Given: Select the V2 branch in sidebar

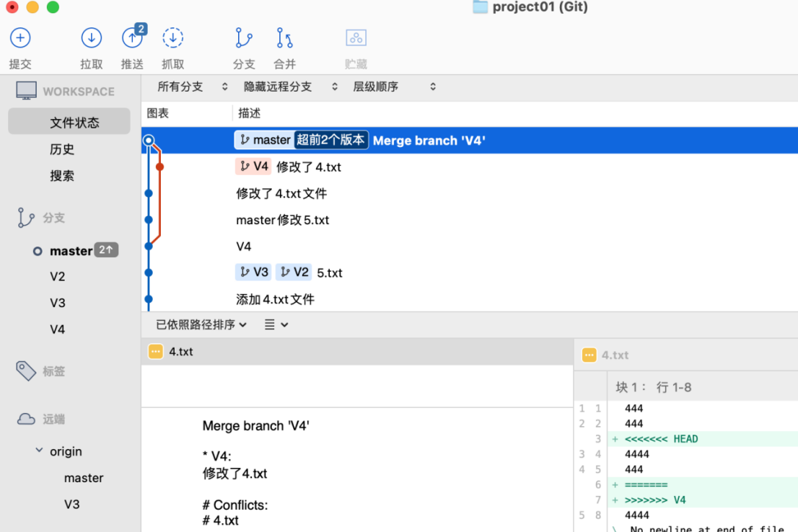Looking at the screenshot, I should (x=58, y=276).
